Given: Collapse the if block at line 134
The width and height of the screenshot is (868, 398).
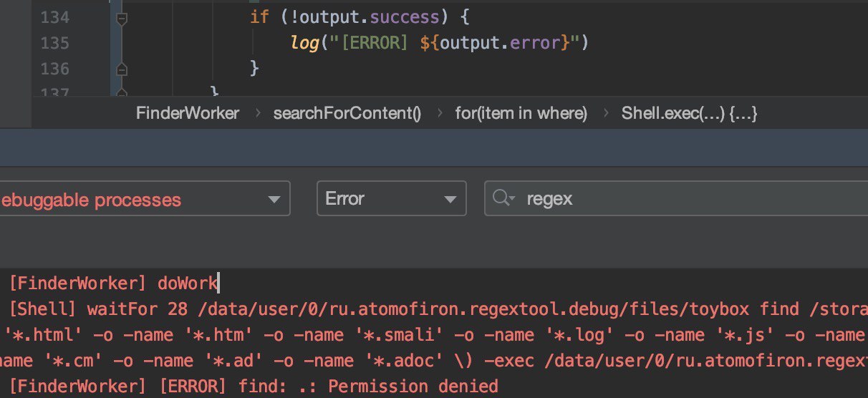Looking at the screenshot, I should (121, 18).
